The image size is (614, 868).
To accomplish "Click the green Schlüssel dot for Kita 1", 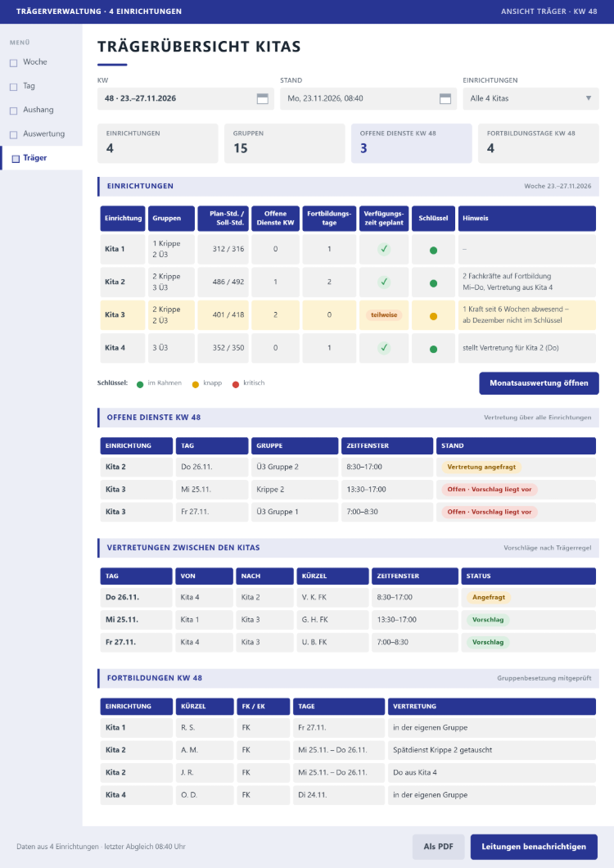I will [x=434, y=251].
